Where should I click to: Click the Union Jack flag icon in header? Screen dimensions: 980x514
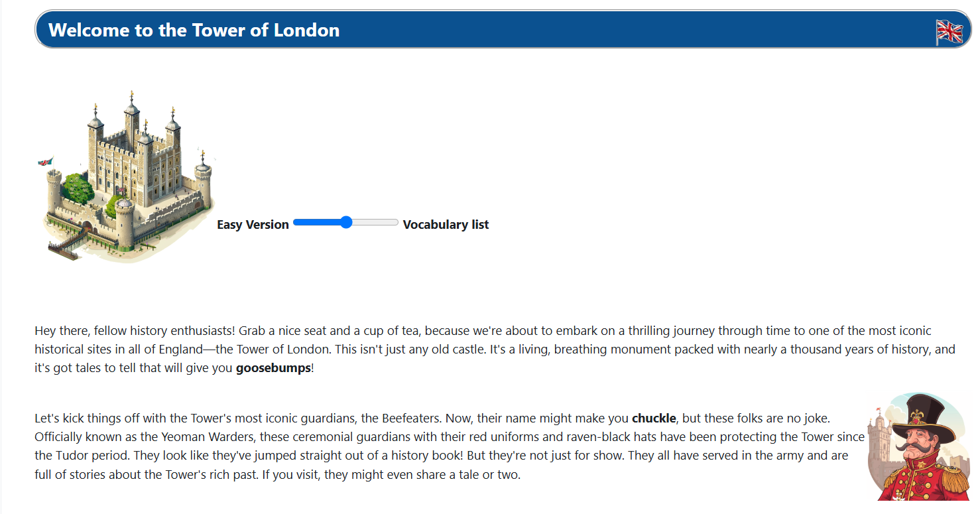(x=949, y=31)
